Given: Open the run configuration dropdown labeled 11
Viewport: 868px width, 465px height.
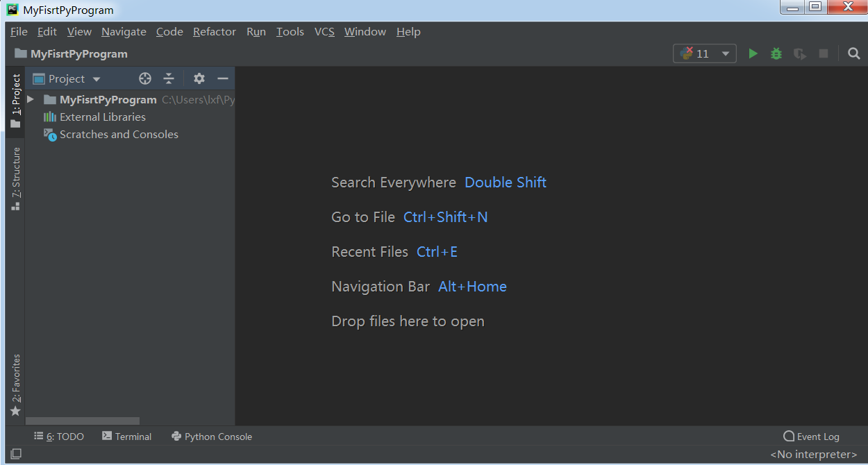Looking at the screenshot, I should pyautogui.click(x=705, y=53).
